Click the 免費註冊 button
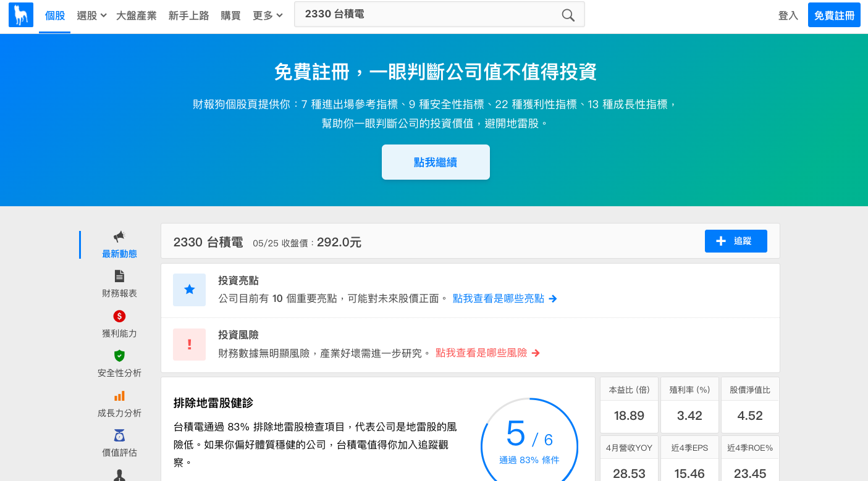This screenshot has height=481, width=868. pyautogui.click(x=834, y=15)
